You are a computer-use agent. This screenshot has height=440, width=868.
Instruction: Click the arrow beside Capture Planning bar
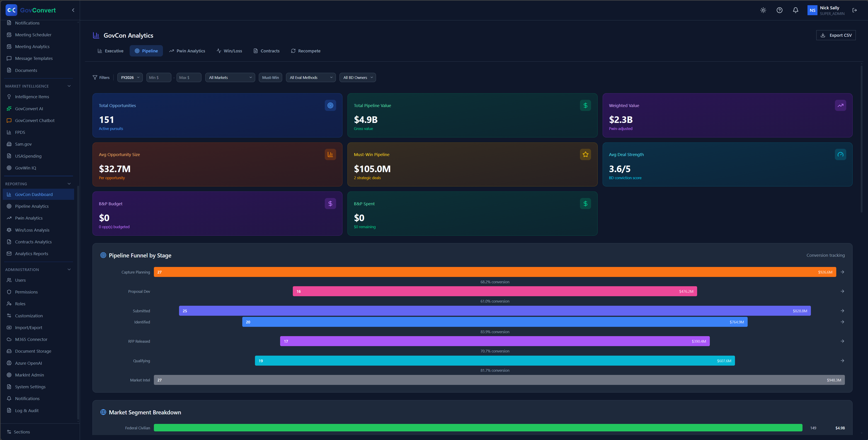842,272
